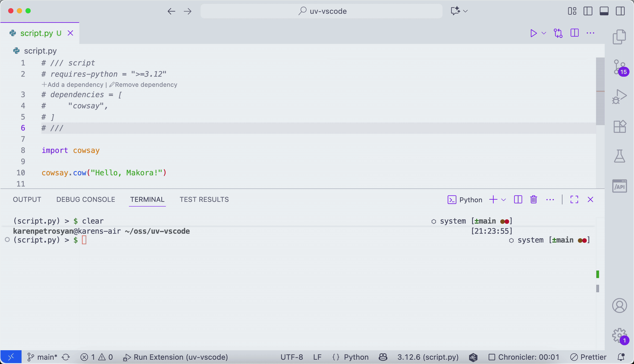Open the Explorer view in activity bar

[x=619, y=37]
